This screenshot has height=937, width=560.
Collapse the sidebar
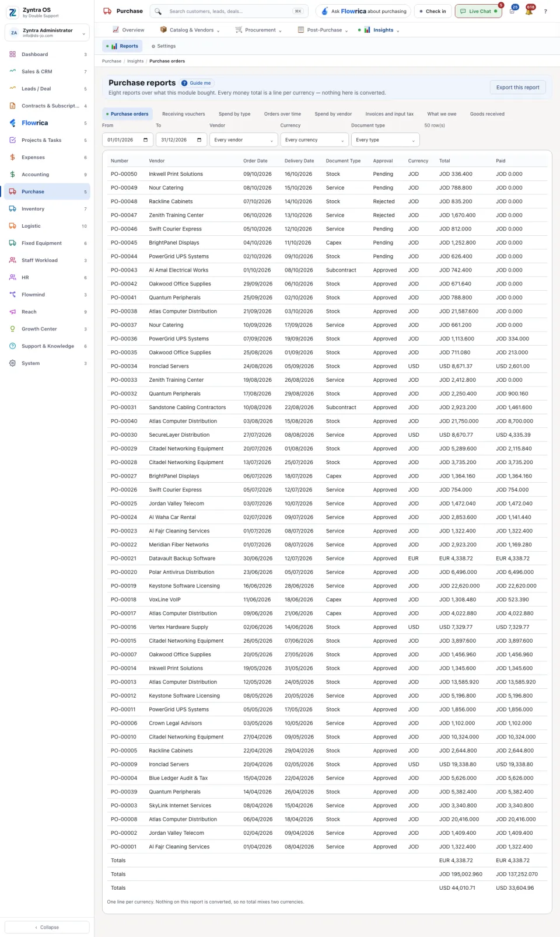(x=47, y=927)
